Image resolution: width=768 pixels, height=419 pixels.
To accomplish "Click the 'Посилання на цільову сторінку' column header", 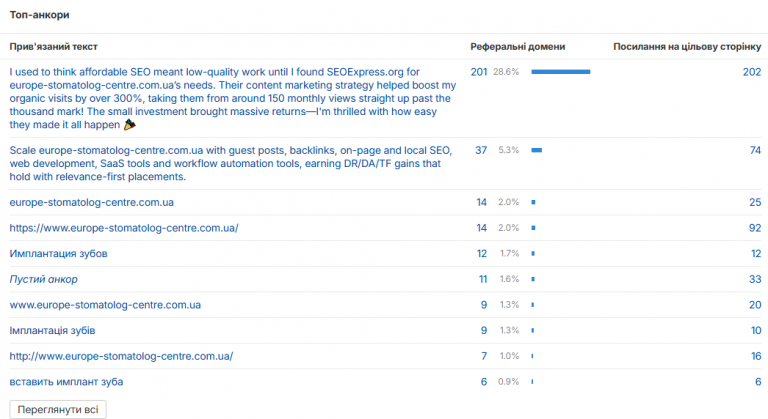I will (687, 47).
